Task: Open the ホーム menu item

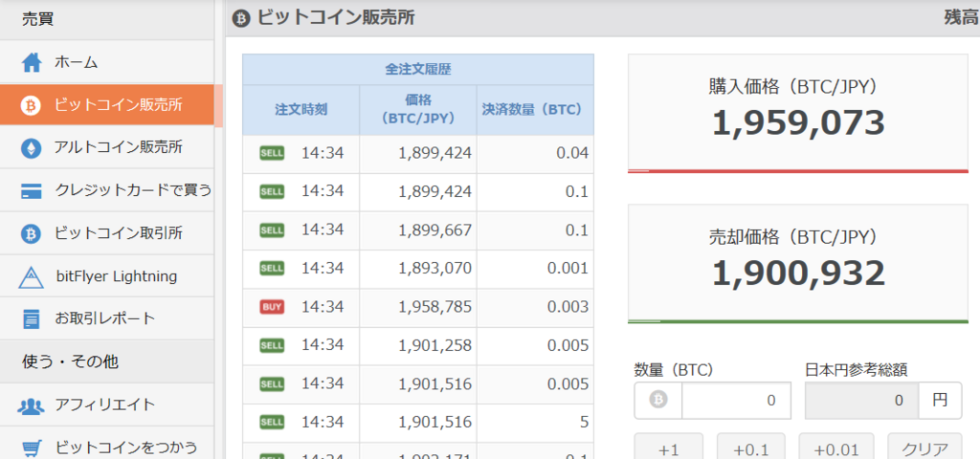Action: pyautogui.click(x=107, y=62)
